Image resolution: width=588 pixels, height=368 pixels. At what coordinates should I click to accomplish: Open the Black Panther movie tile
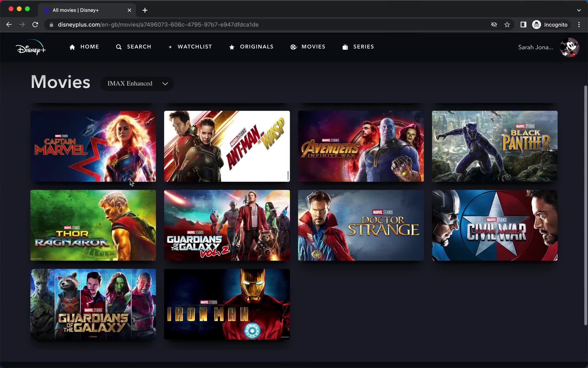point(495,146)
